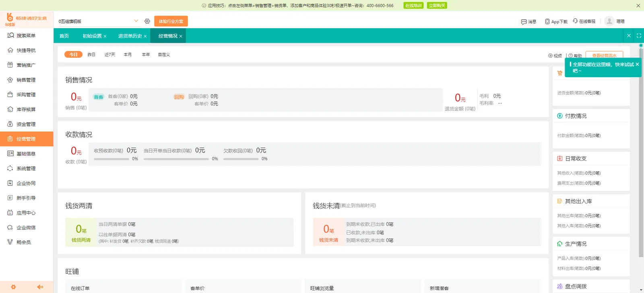Click the 帮助 help link
The width and height of the screenshot is (644, 293).
pyautogui.click(x=575, y=56)
